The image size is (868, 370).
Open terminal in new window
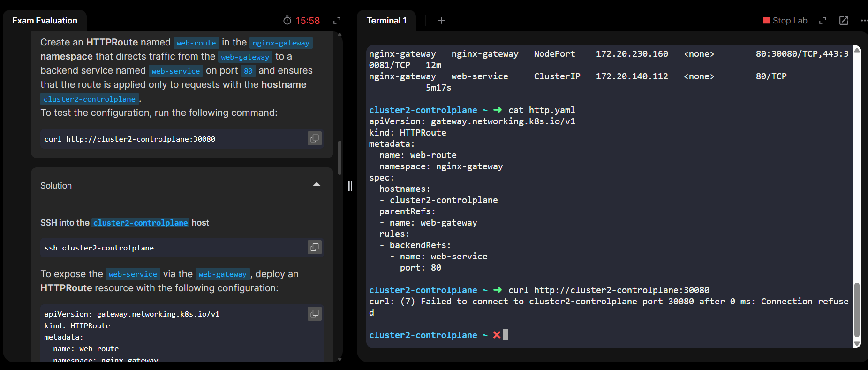coord(844,21)
